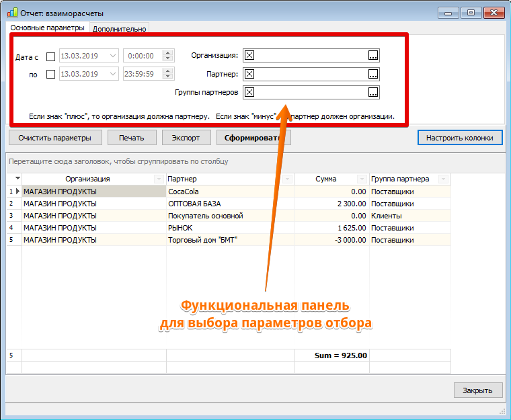Select the -3 000.00 sum cell
The image size is (511, 420).
[x=332, y=240]
